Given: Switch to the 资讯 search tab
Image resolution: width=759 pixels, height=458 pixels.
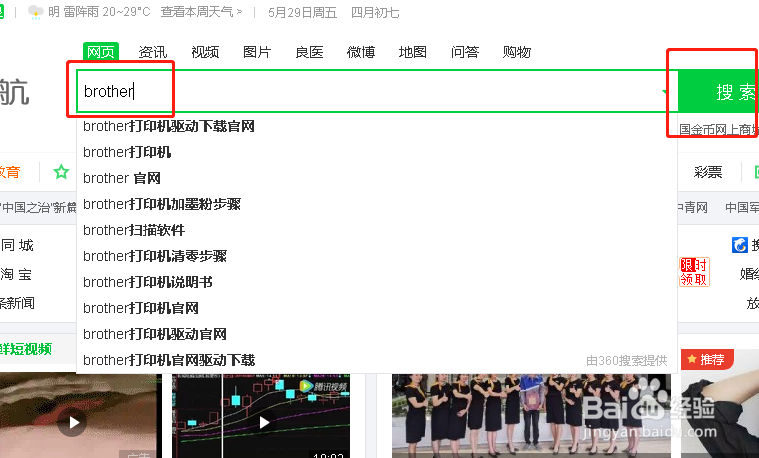Looking at the screenshot, I should 152,52.
